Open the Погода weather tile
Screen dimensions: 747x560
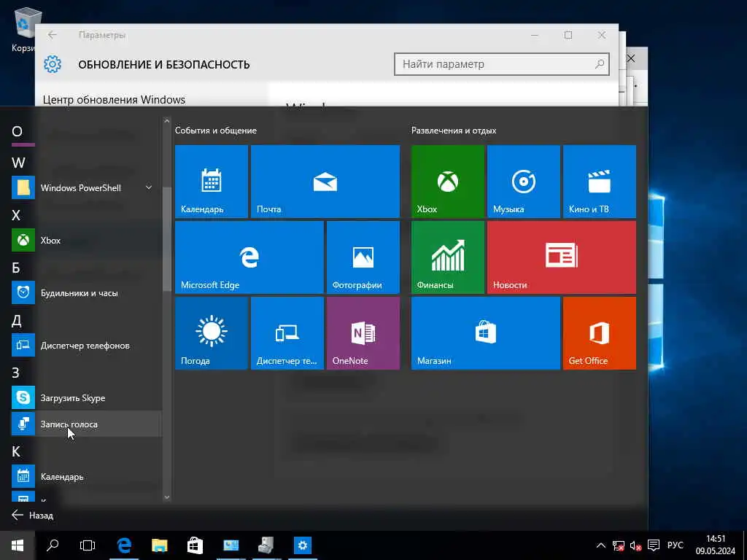point(212,332)
